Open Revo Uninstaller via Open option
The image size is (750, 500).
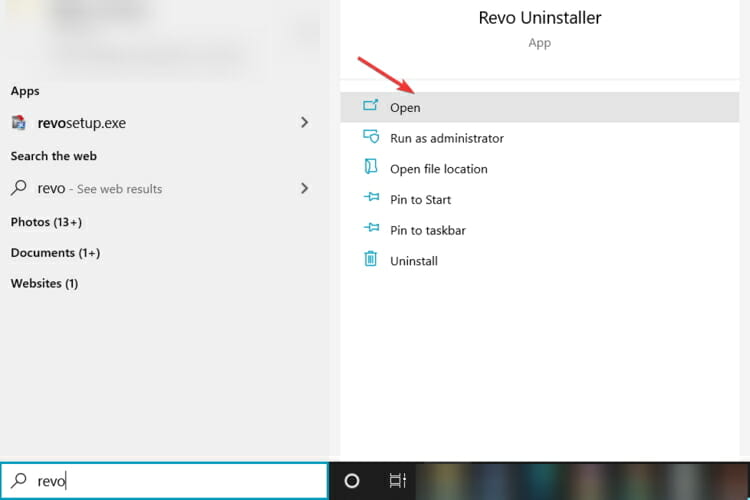coord(540,107)
